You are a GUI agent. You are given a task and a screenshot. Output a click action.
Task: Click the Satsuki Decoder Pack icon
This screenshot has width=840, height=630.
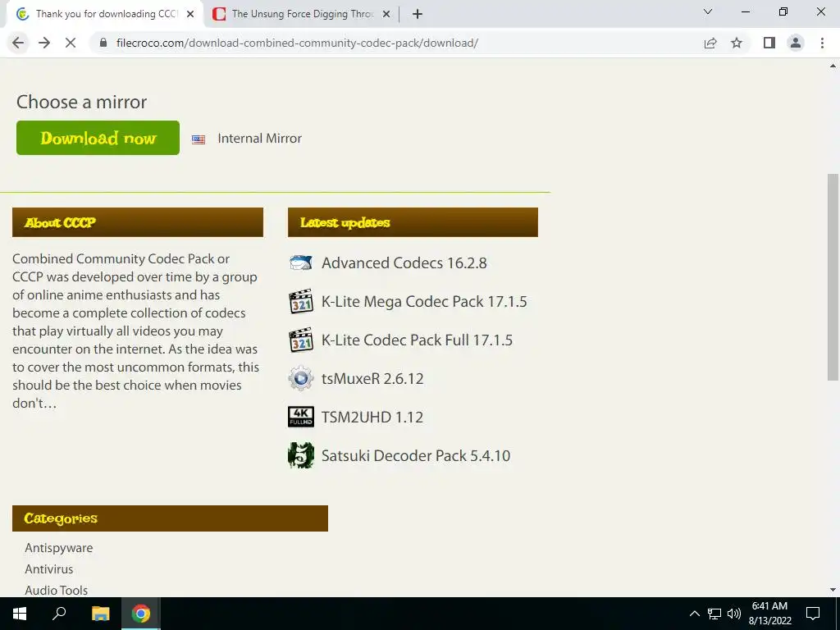[301, 455]
